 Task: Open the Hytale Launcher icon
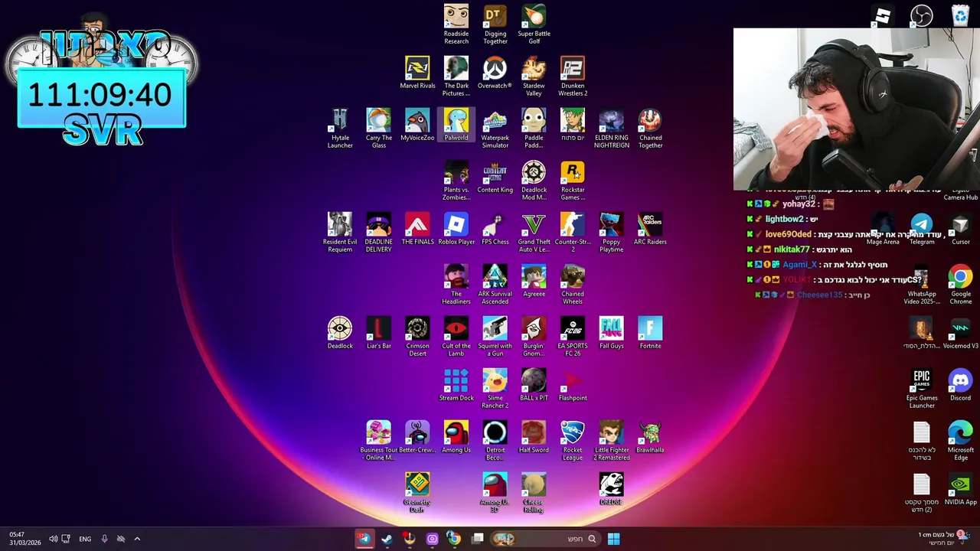[x=340, y=129]
